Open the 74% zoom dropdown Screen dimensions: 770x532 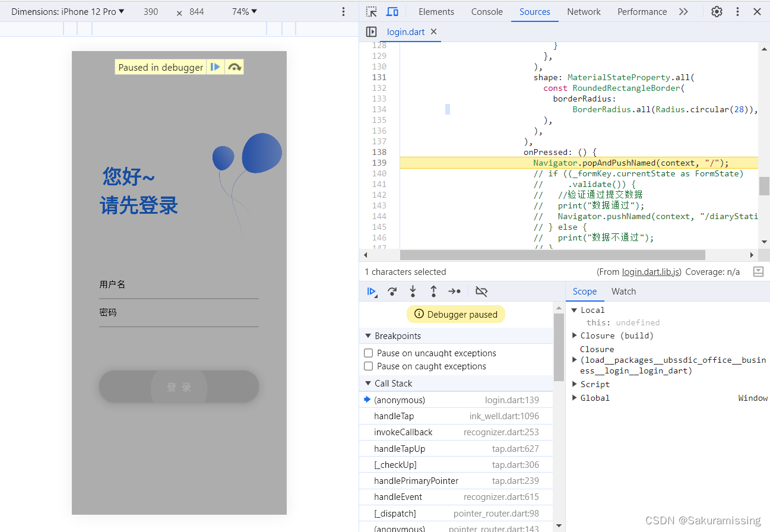coord(243,11)
